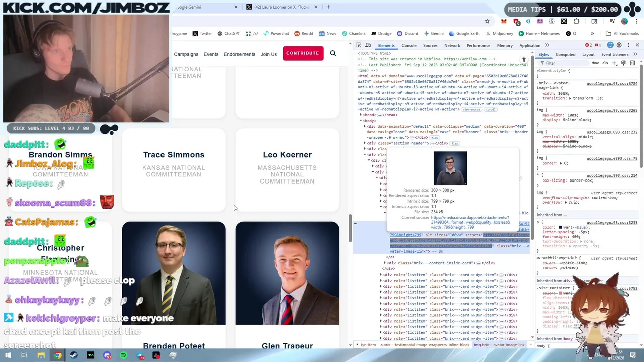This screenshot has width=644, height=362.
Task: Open the uscollegego css:6784 source link
Action: click(612, 84)
